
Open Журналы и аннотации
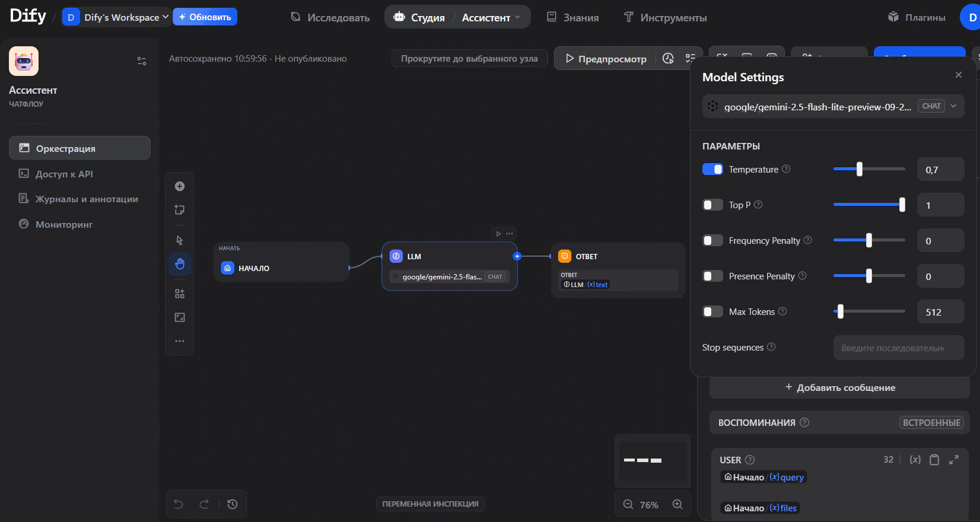pos(79,199)
